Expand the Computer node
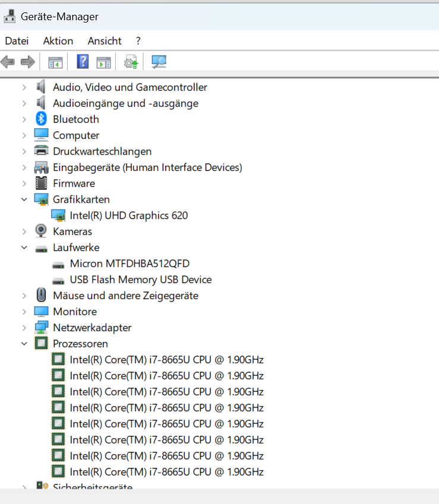This screenshot has height=504, width=439. (x=24, y=135)
